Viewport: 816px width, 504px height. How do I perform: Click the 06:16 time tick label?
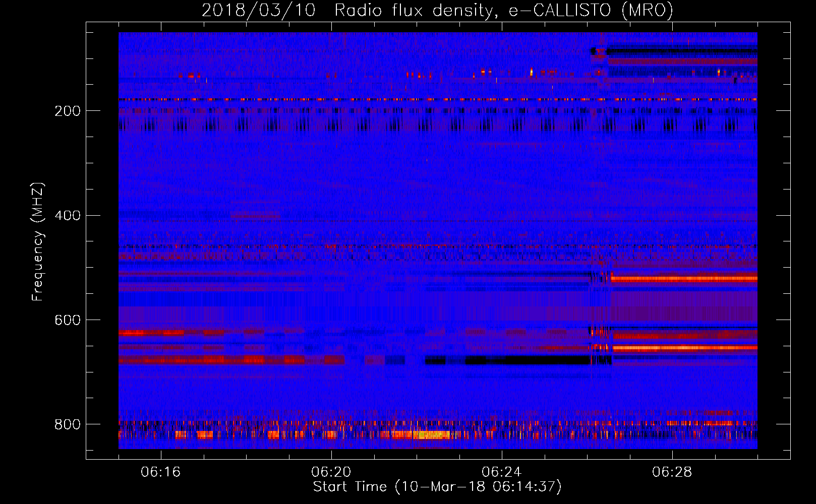(161, 472)
